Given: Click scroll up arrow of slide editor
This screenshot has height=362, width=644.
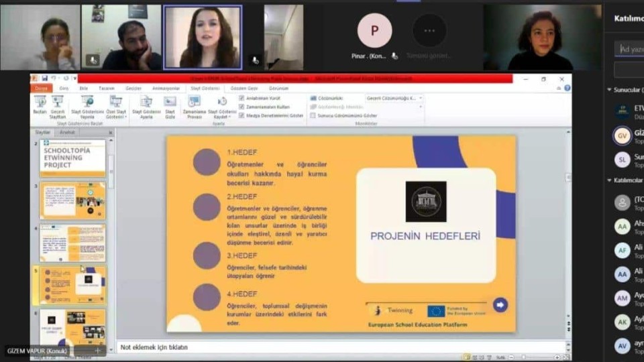Looking at the screenshot, I should [568, 133].
